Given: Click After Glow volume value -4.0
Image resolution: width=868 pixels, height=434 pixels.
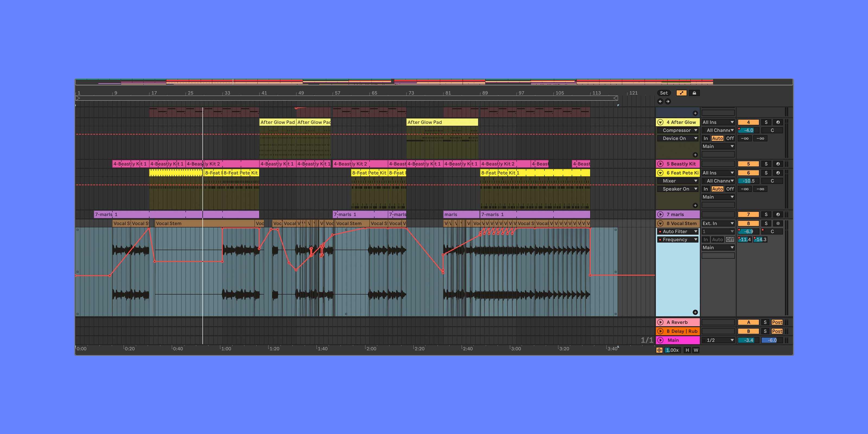Looking at the screenshot, I should click(748, 130).
